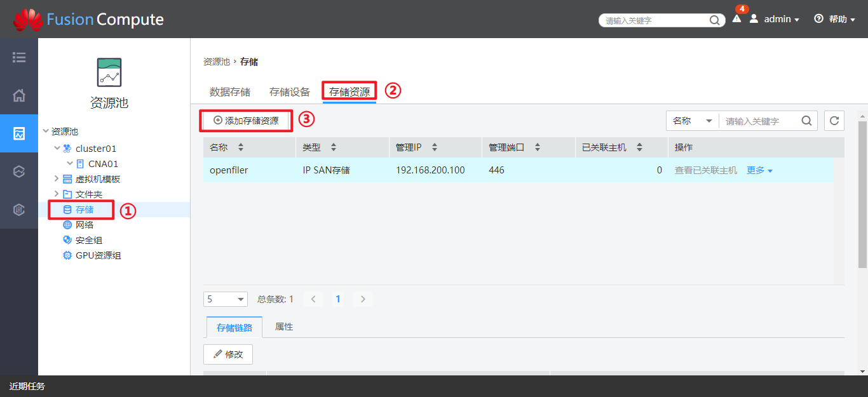
Task: Focus the table keyword search field
Action: 759,121
